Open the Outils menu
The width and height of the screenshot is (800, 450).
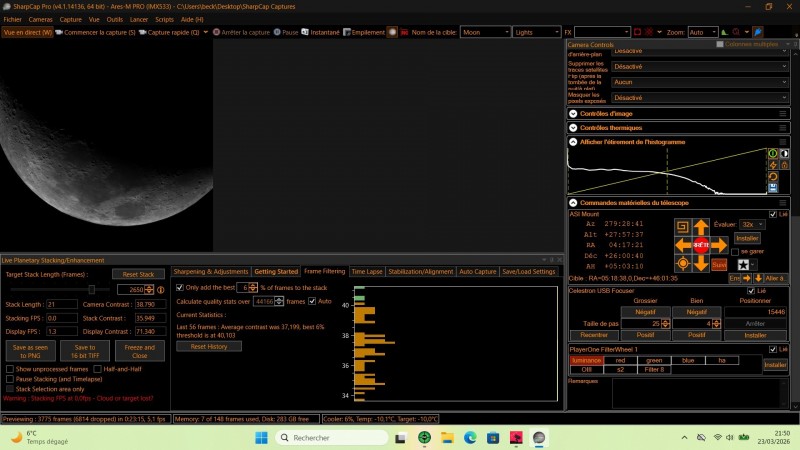pos(115,19)
